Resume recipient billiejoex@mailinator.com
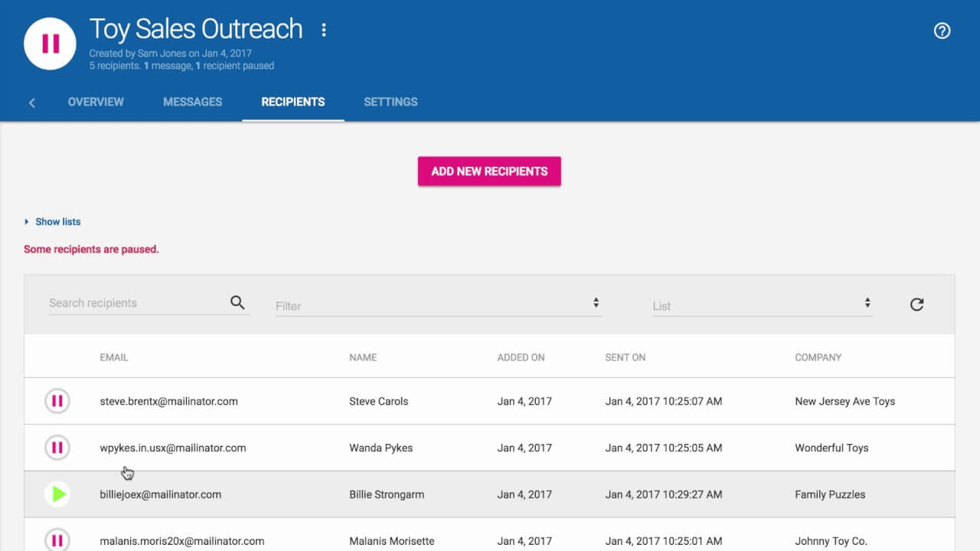 tap(57, 494)
